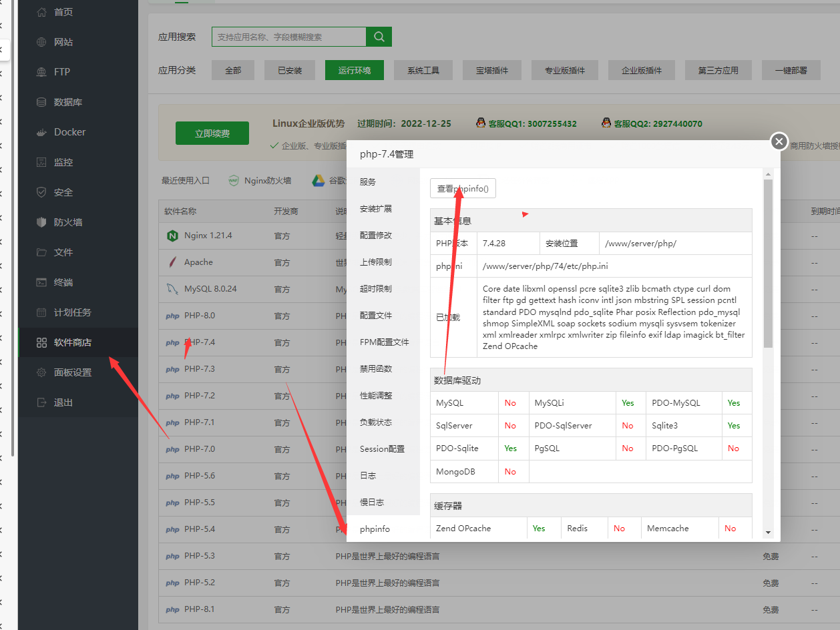
Task: Select the 企业版插件 category filter
Action: coord(642,70)
